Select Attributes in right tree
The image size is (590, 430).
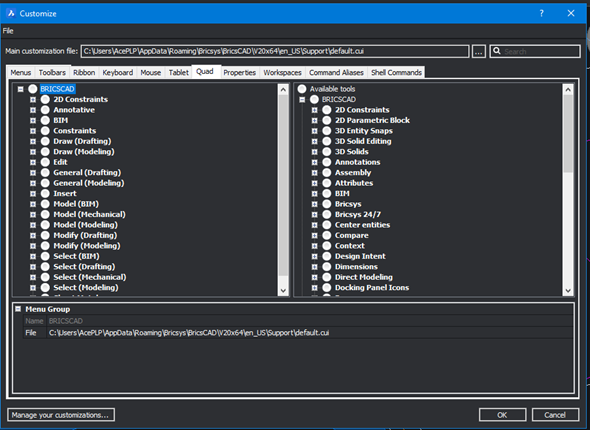(354, 183)
